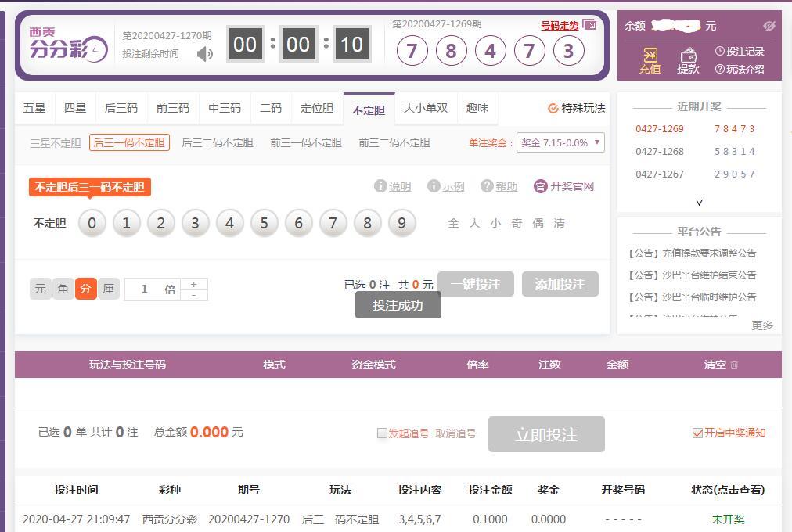Image resolution: width=792 pixels, height=532 pixels.
Task: Click the popup window icon beside 号码走势
Action: (589, 24)
